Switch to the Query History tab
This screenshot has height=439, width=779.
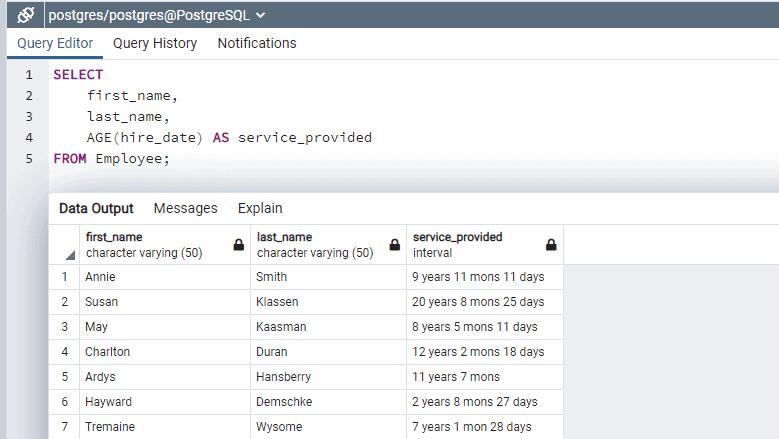coord(155,43)
